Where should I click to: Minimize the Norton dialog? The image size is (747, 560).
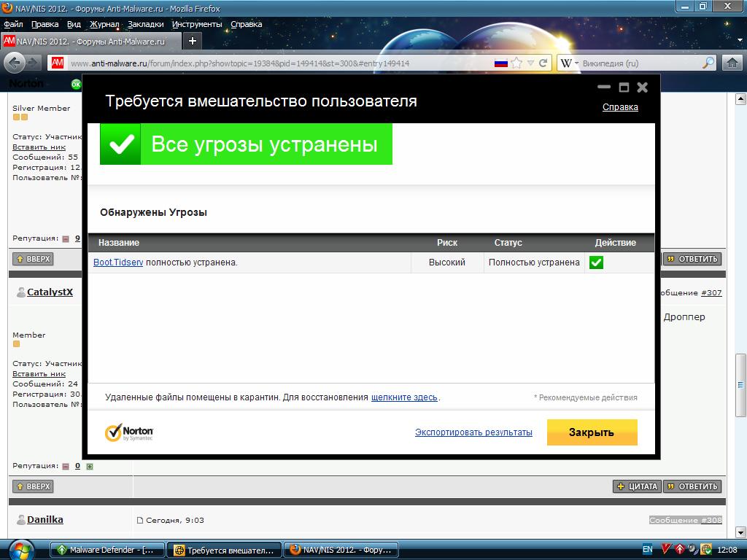click(x=603, y=87)
